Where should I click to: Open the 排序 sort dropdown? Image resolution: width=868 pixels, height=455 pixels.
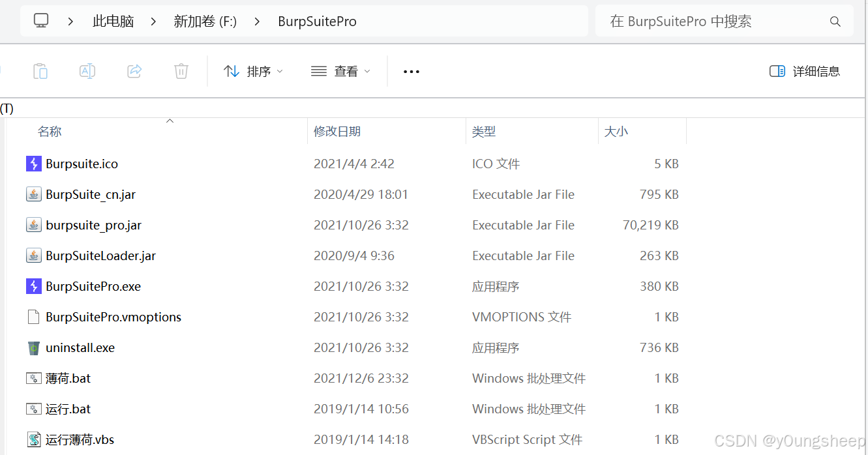pyautogui.click(x=253, y=71)
